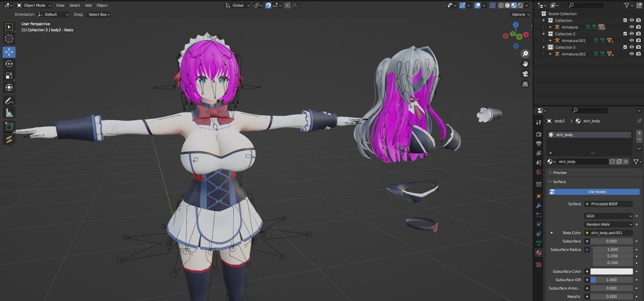Click the pan view hand icon

pos(525,64)
